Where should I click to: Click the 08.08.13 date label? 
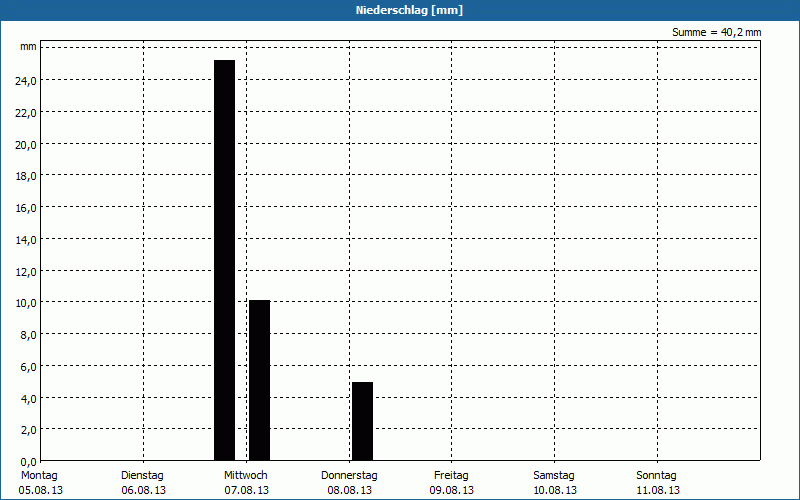(349, 490)
